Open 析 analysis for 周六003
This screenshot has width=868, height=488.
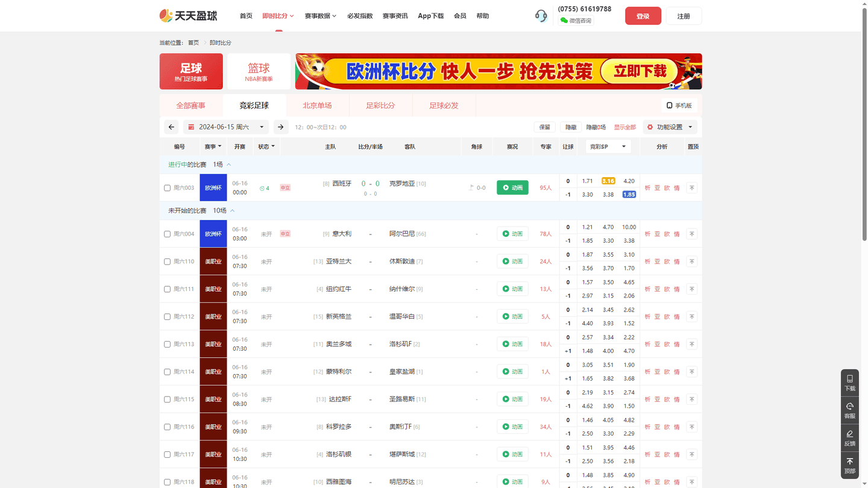click(648, 188)
